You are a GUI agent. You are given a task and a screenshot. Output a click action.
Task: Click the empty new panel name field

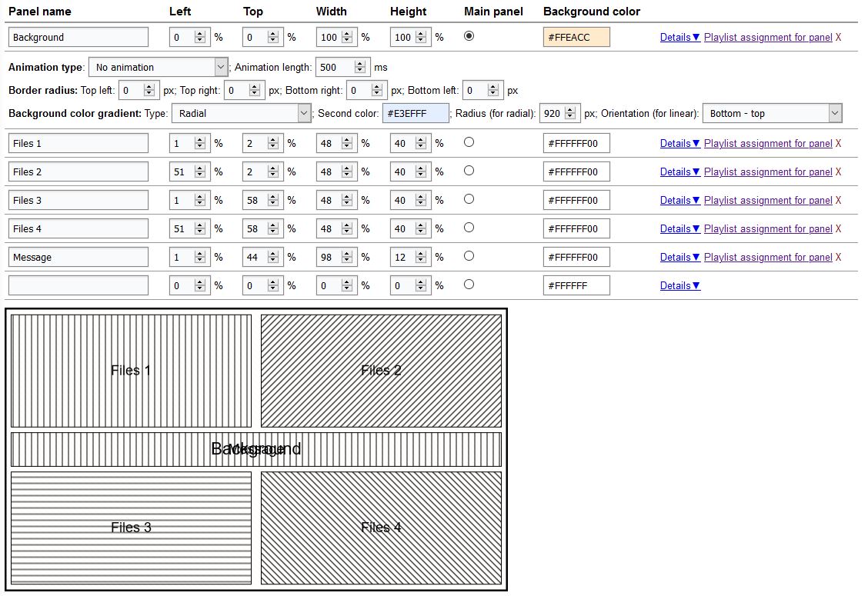coord(78,285)
